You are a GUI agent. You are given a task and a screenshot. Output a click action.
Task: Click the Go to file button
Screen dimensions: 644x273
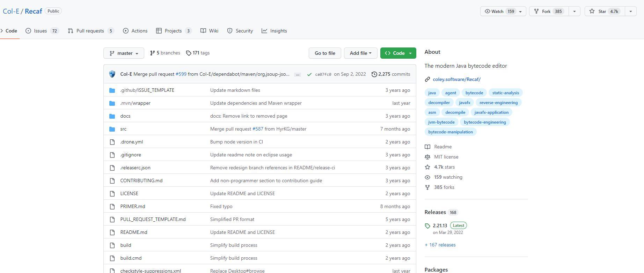[325, 53]
